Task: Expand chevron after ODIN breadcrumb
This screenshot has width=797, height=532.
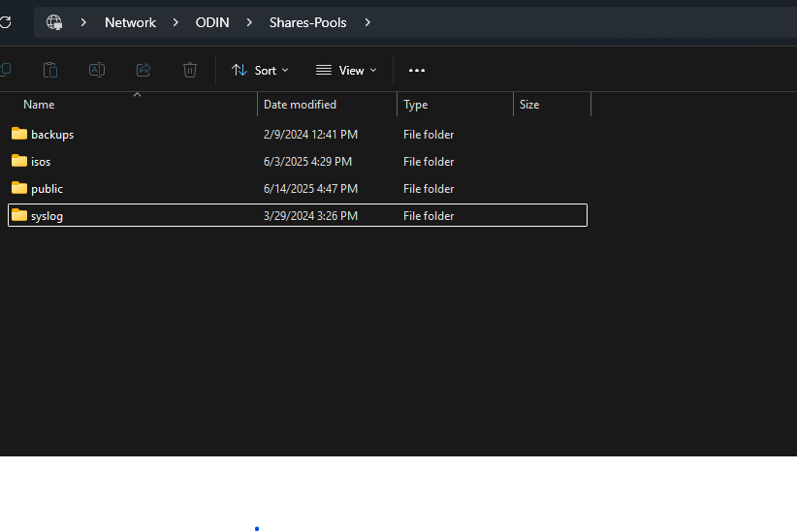Action: 249,22
